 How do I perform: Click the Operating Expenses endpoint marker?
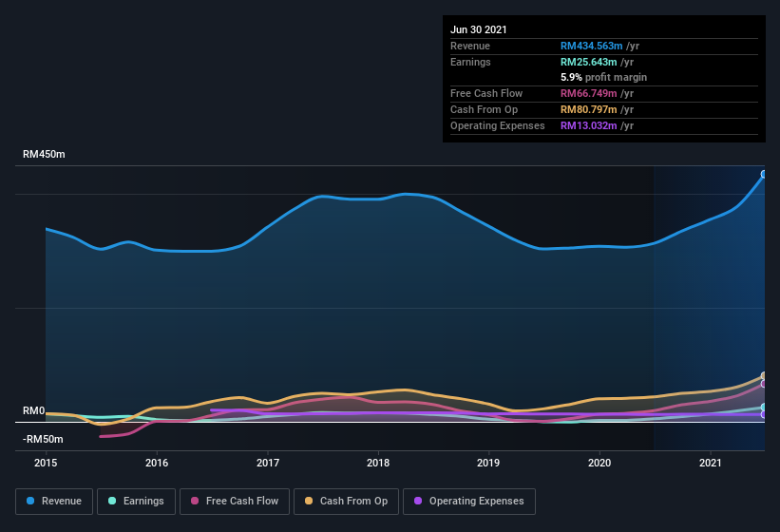[x=764, y=414]
